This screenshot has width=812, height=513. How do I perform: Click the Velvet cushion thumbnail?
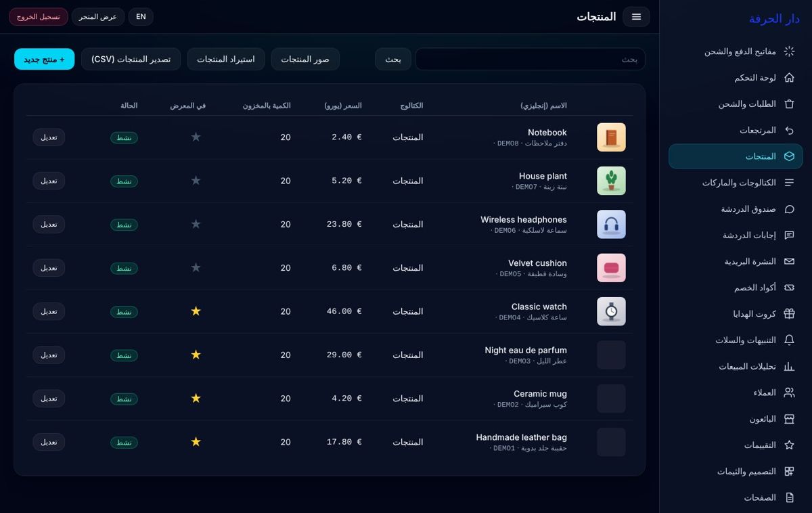611,268
